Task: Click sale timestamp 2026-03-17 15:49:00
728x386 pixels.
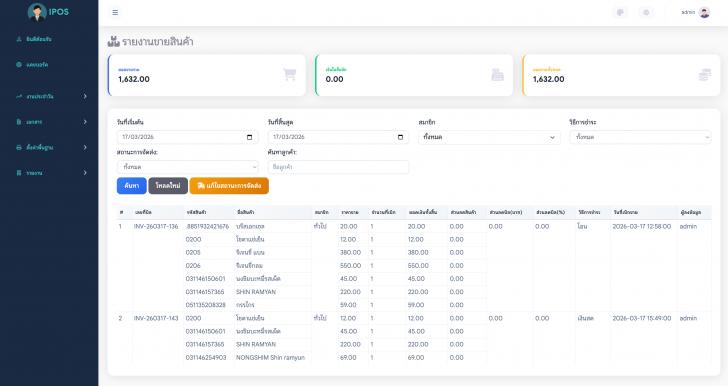Action: (x=642, y=318)
